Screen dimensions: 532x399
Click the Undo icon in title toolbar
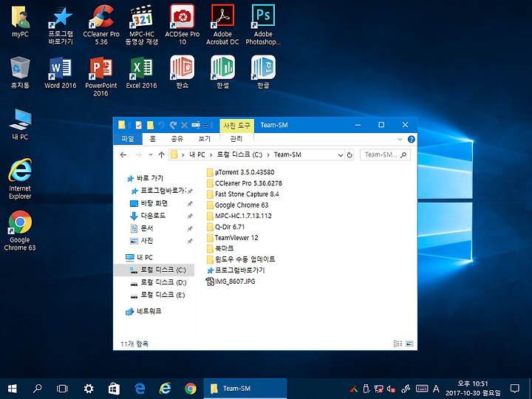click(x=161, y=125)
